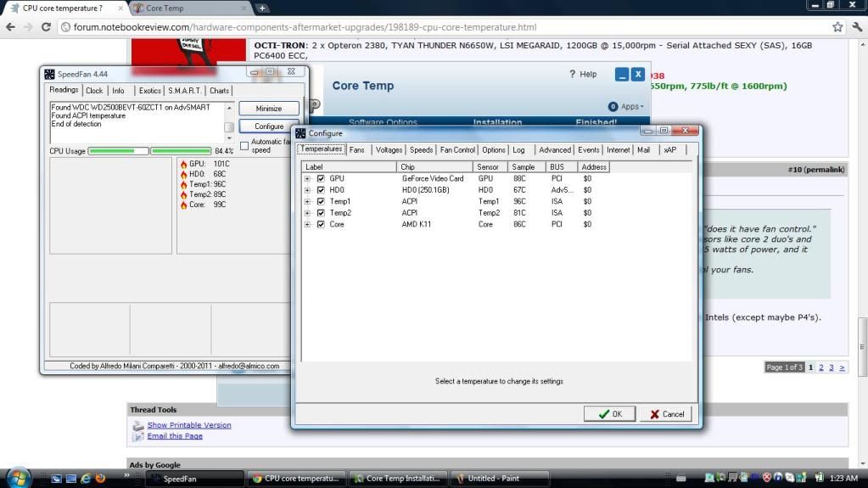This screenshot has height=488, width=868.
Task: Expand the HD0 row tree node
Action: point(307,190)
